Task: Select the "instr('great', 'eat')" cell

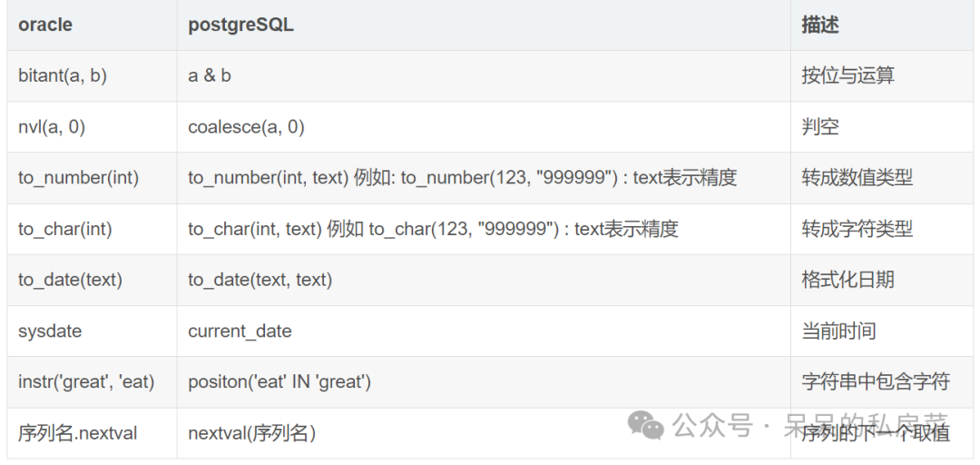Action: (x=86, y=382)
